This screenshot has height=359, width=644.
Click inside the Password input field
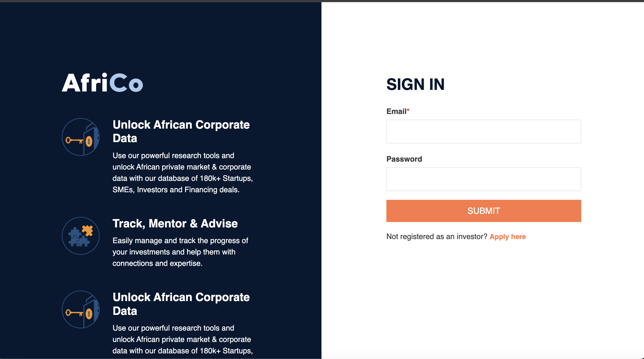(484, 179)
